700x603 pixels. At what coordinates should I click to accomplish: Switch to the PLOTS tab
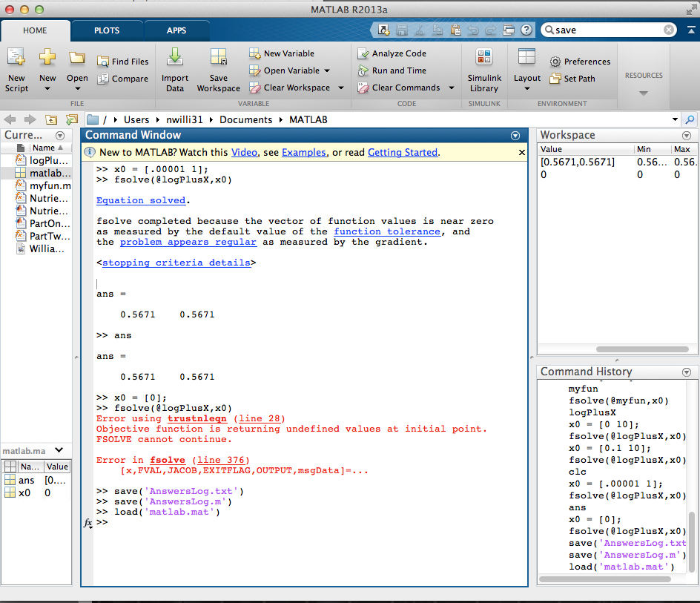[107, 30]
